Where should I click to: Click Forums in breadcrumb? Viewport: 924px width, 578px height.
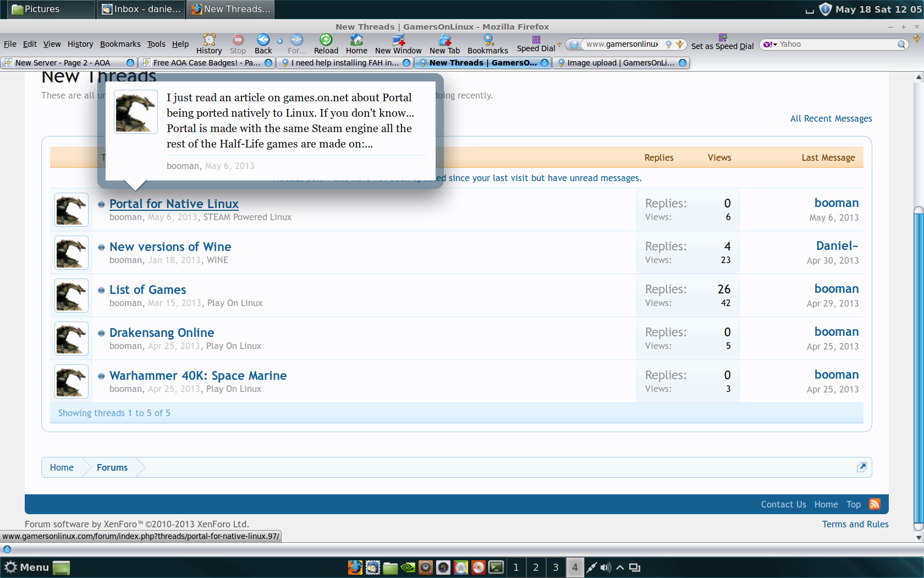coord(112,467)
